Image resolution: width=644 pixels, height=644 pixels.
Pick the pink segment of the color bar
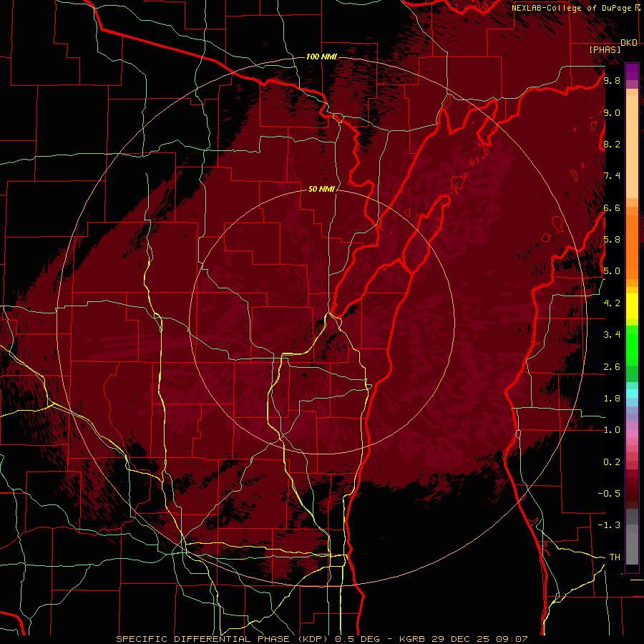632,434
